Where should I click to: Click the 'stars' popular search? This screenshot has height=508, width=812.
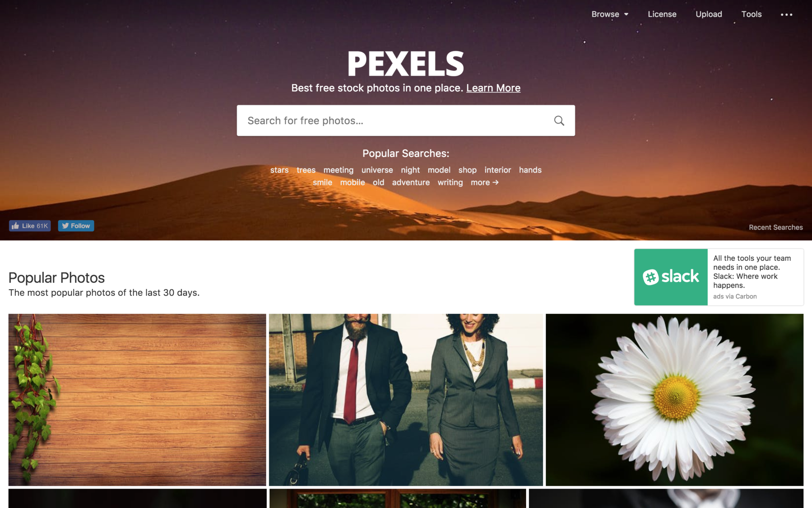[280, 170]
